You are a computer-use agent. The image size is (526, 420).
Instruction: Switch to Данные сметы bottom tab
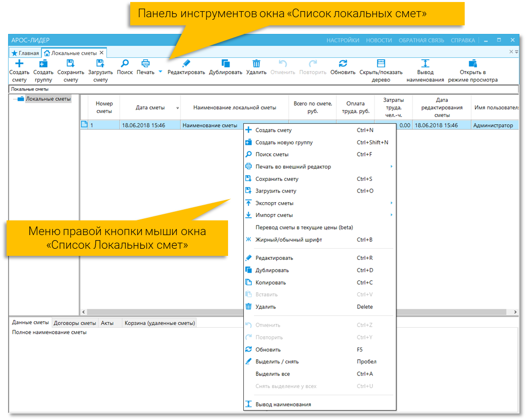(x=30, y=322)
